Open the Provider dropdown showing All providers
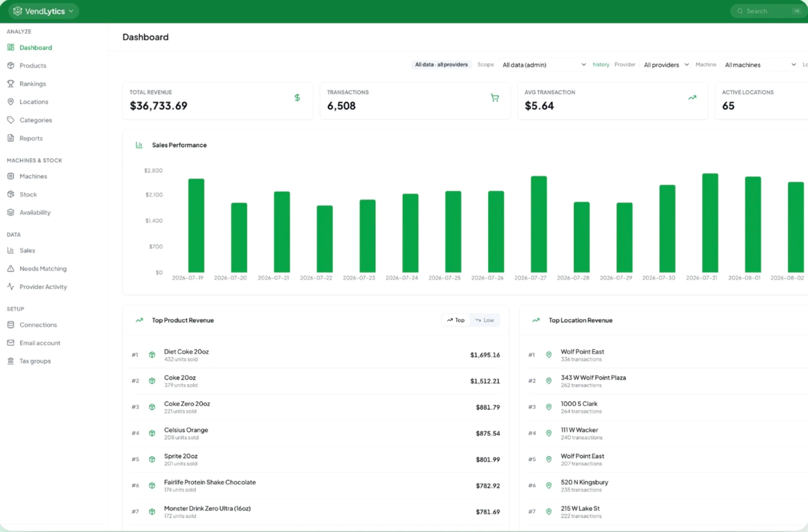 [x=665, y=65]
